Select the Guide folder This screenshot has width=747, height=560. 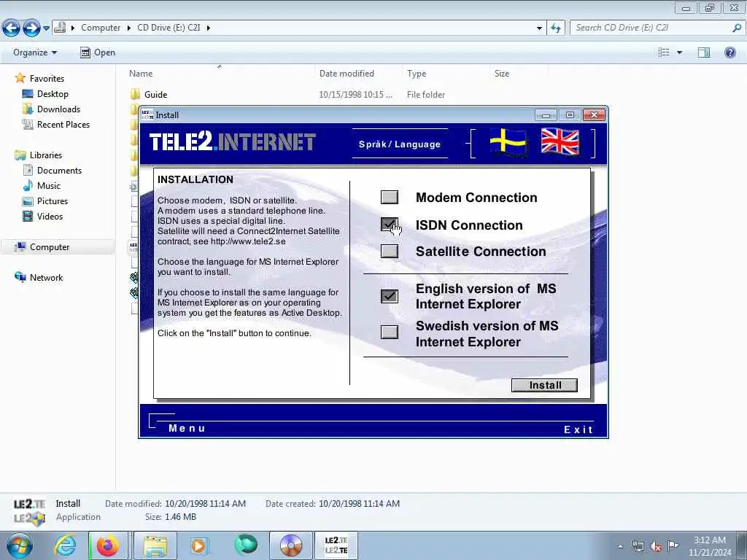click(x=155, y=95)
